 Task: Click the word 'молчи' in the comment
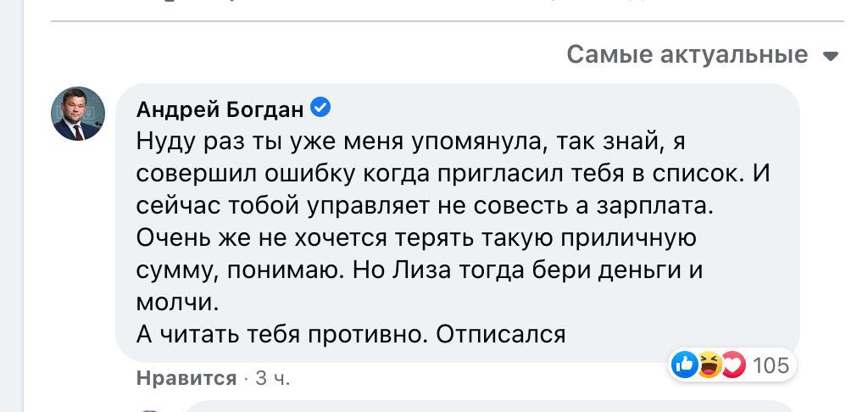tap(175, 303)
